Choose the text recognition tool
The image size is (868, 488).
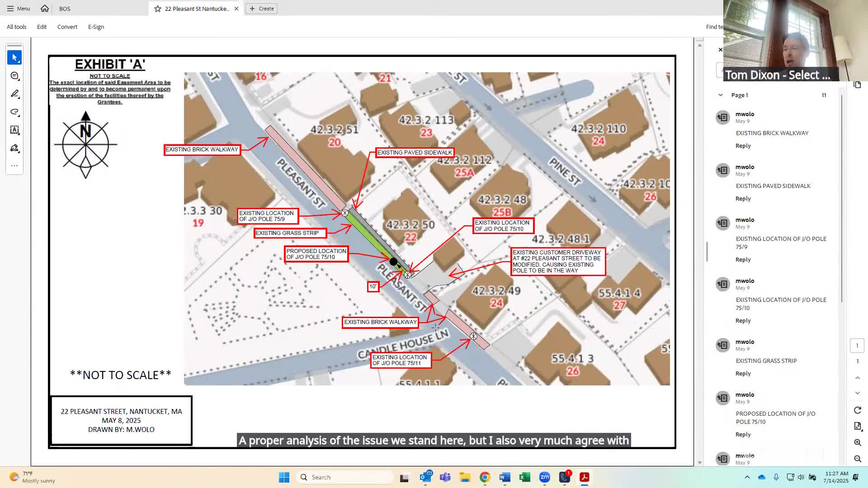(14, 130)
